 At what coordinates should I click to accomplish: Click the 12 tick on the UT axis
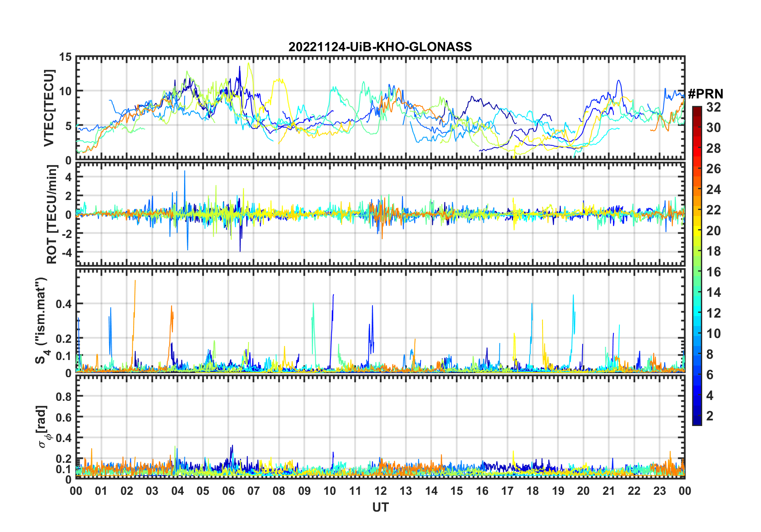pyautogui.click(x=380, y=491)
